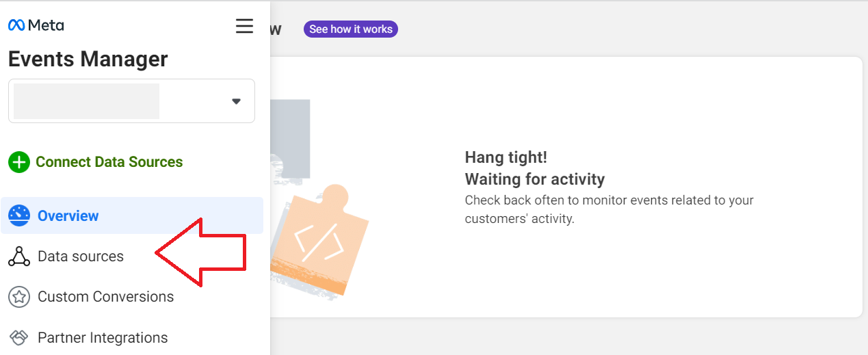Click the Events Manager heading

coord(88,60)
